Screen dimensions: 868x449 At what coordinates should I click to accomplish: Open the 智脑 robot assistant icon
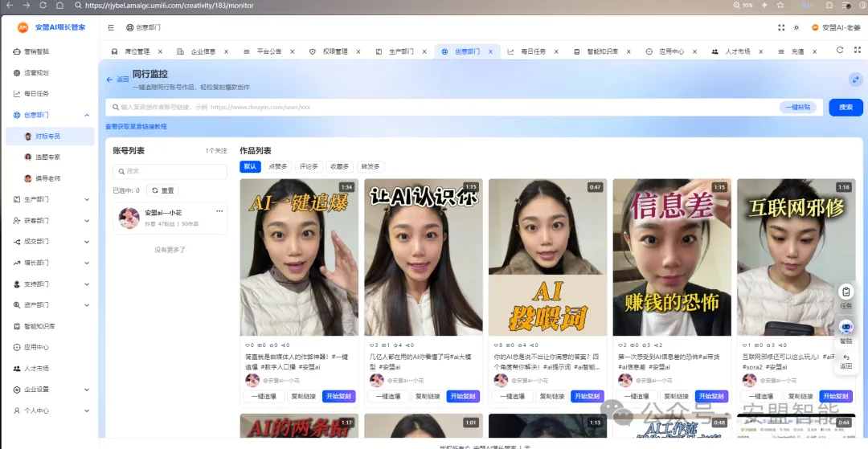[845, 328]
